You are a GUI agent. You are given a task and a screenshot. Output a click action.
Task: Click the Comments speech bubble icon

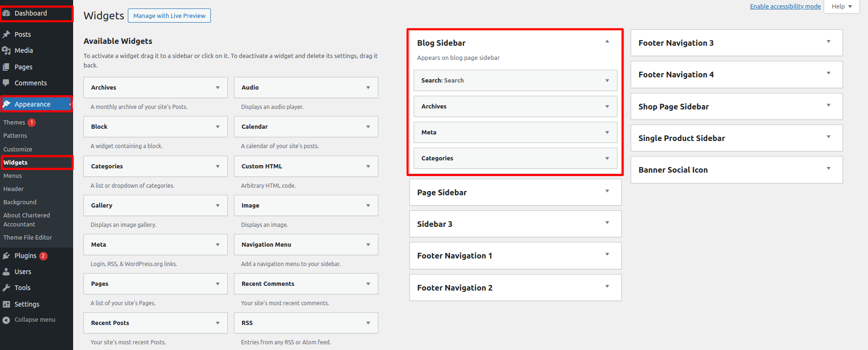[x=7, y=83]
